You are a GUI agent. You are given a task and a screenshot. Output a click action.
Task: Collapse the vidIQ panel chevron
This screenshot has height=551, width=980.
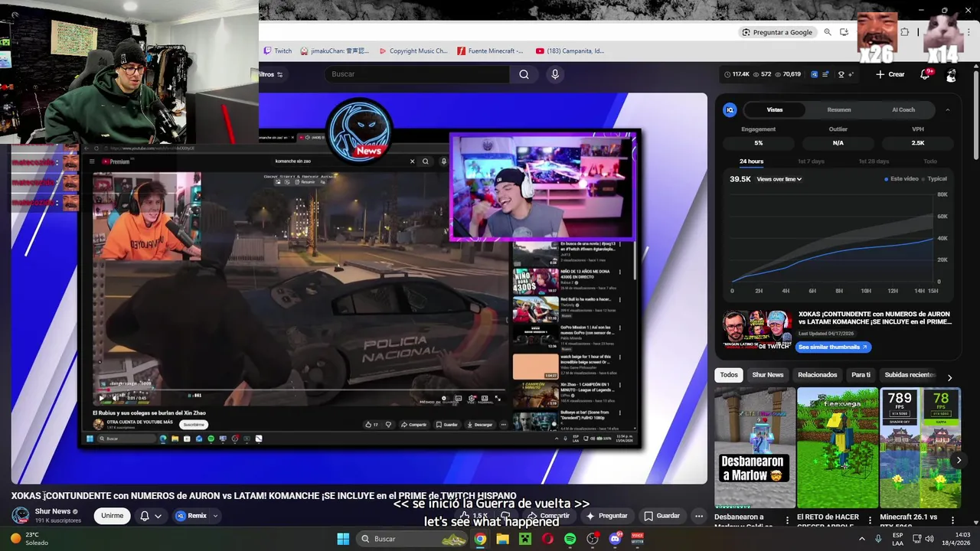point(947,110)
